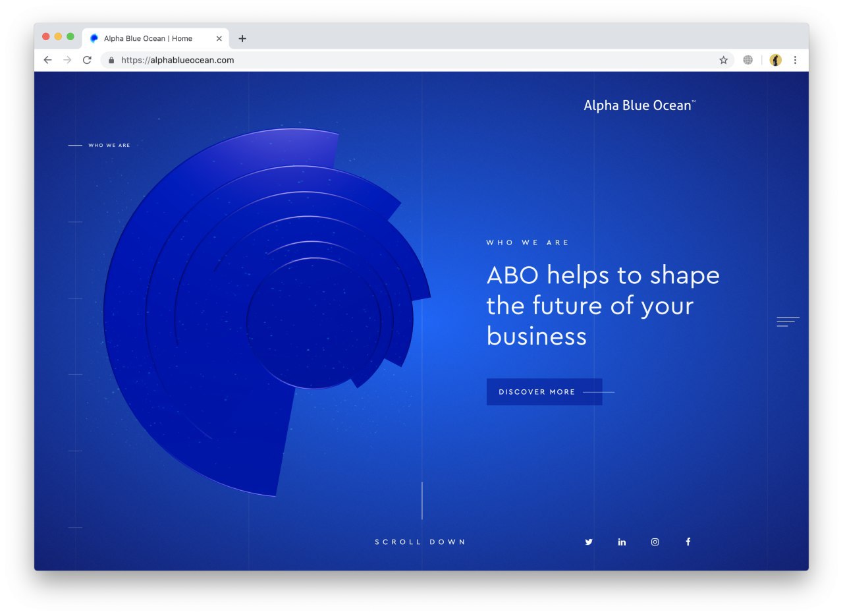Open the Instagram social link
843x616 pixels.
tap(655, 542)
